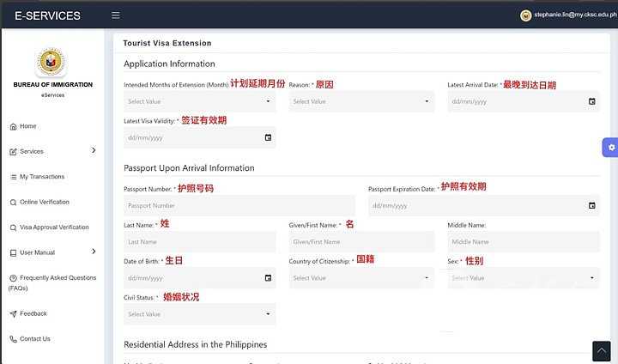
Task: Open Intended Months of Extension dropdown
Action: click(199, 101)
